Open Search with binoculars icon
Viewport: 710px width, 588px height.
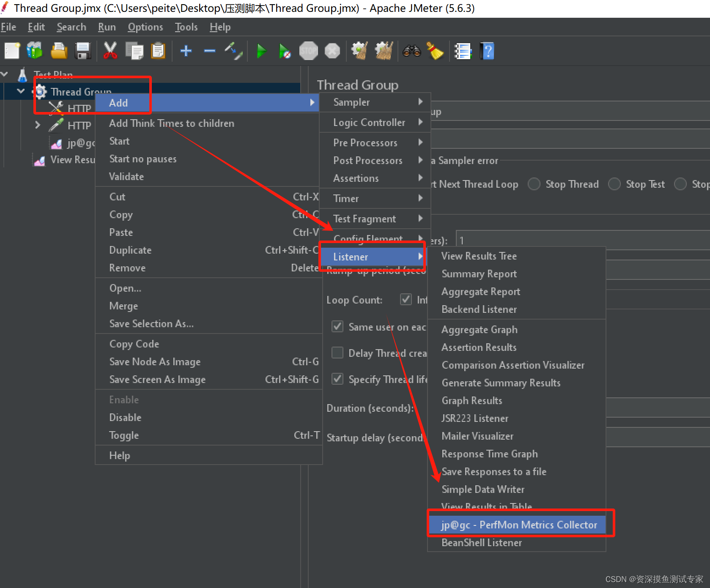tap(411, 51)
